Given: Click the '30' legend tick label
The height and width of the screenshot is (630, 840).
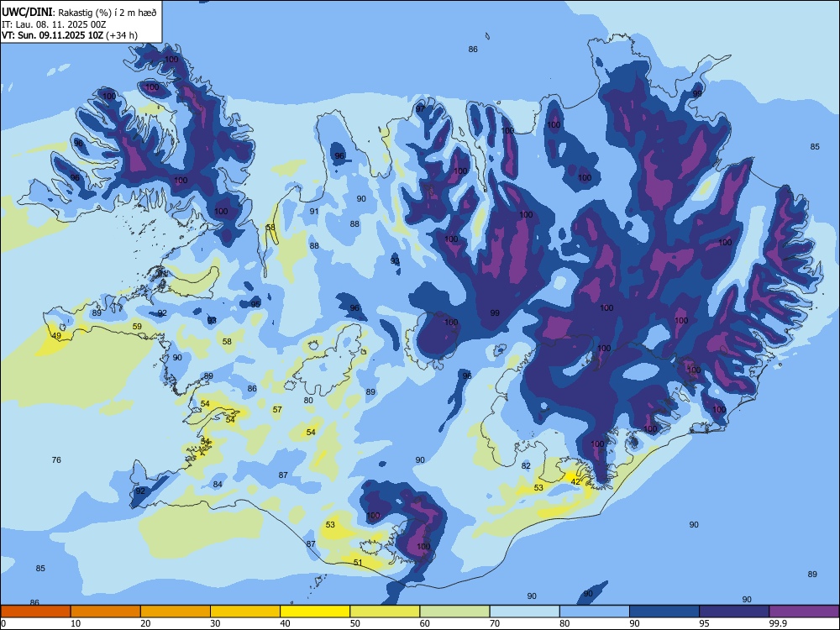Looking at the screenshot, I should pos(215,623).
